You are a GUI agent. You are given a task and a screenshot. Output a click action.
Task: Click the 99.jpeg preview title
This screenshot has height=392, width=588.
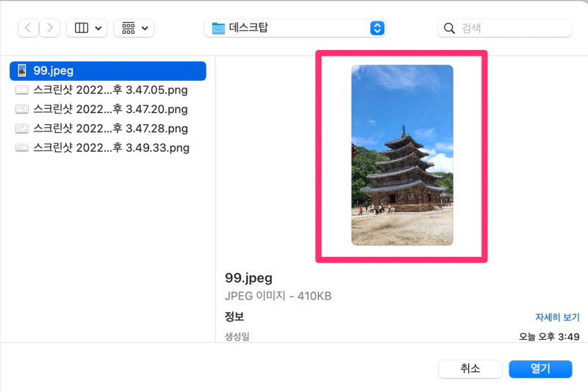point(248,278)
